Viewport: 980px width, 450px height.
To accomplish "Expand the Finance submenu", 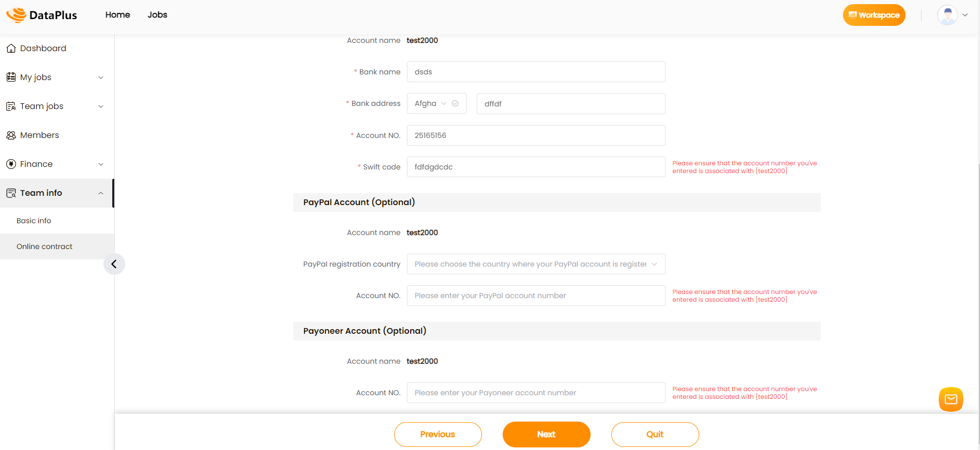I will click(101, 164).
